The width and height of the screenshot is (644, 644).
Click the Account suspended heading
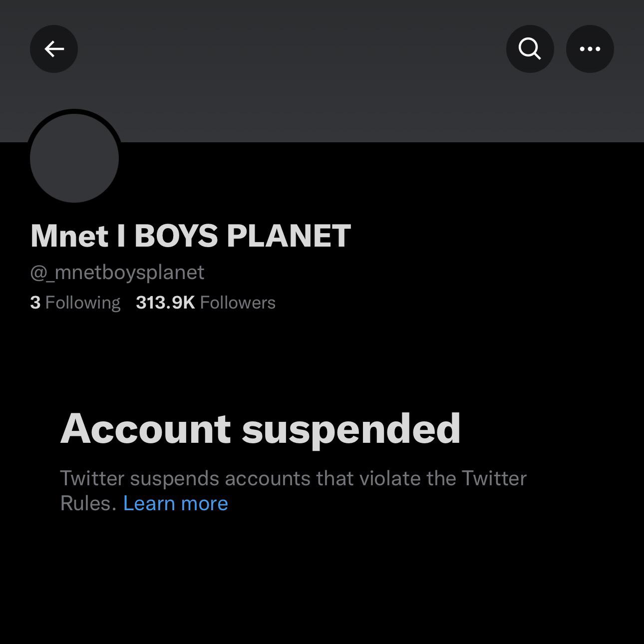pyautogui.click(x=260, y=428)
